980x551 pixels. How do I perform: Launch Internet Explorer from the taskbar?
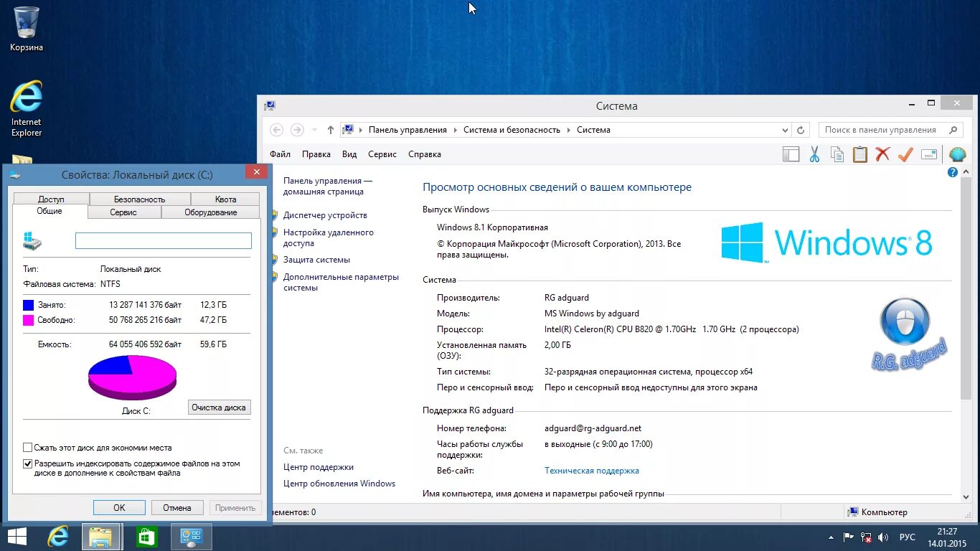click(x=57, y=537)
